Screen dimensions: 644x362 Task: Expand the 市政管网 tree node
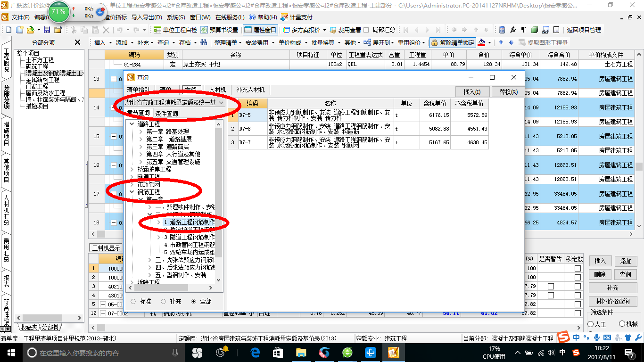(132, 184)
